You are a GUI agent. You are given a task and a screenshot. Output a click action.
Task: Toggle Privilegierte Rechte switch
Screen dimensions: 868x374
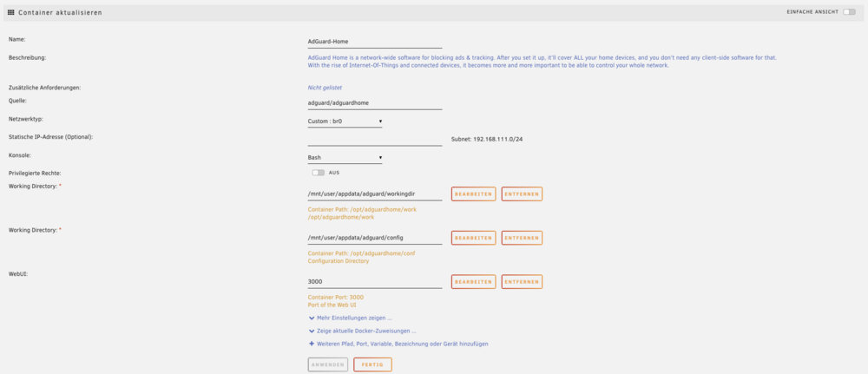(319, 173)
